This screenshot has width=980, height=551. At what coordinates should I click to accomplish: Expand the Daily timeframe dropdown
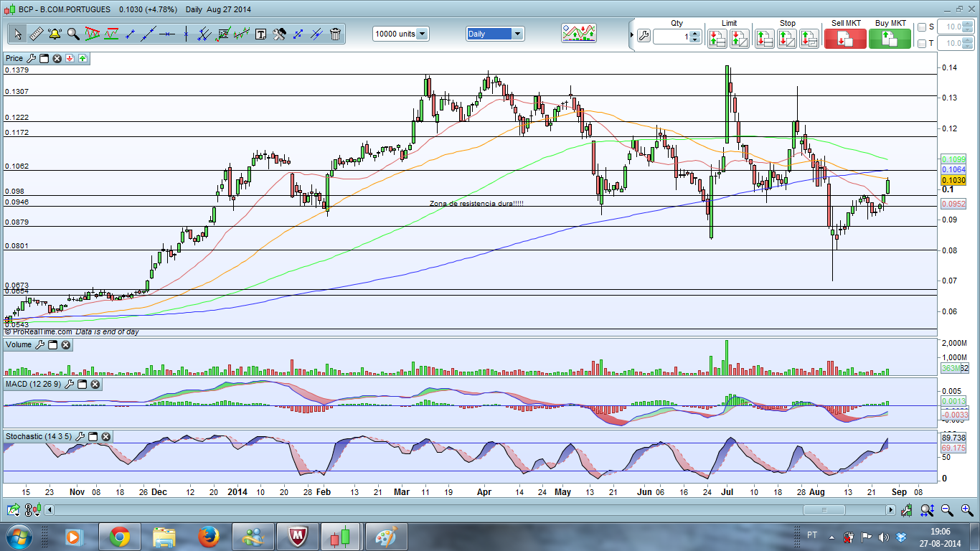(x=517, y=34)
